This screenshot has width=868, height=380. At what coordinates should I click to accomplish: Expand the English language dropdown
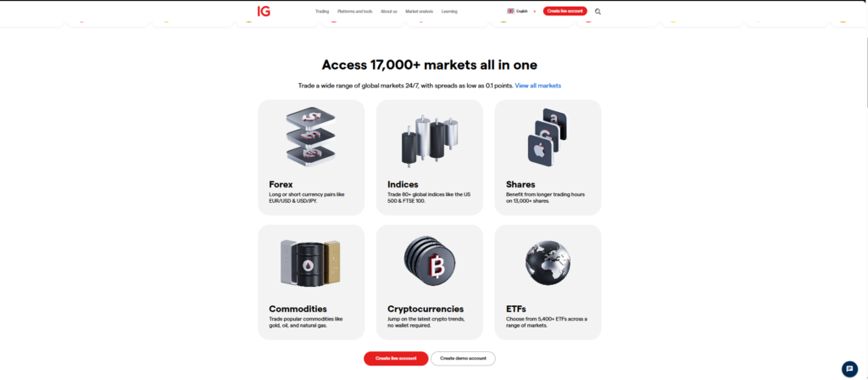(x=522, y=11)
